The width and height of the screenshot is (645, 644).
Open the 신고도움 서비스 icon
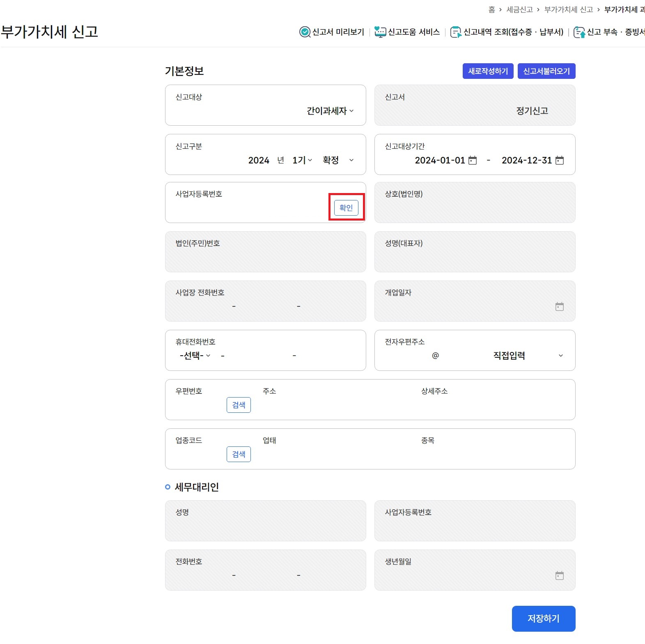(380, 32)
